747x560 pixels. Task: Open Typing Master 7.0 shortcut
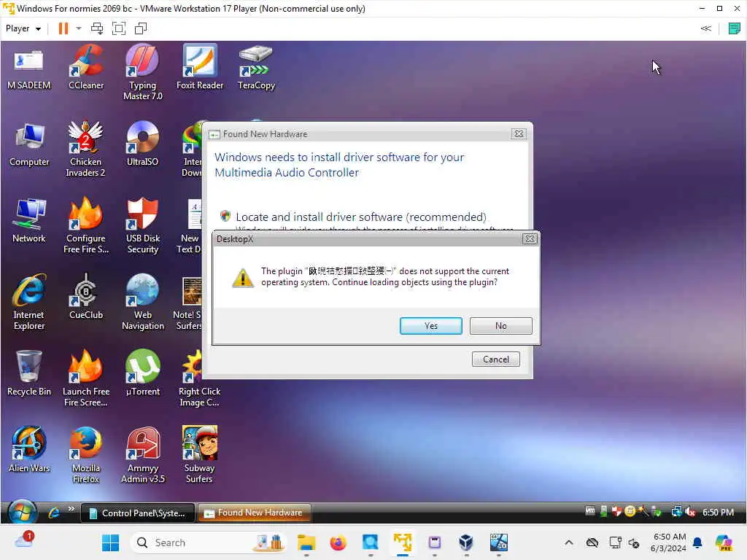(142, 72)
